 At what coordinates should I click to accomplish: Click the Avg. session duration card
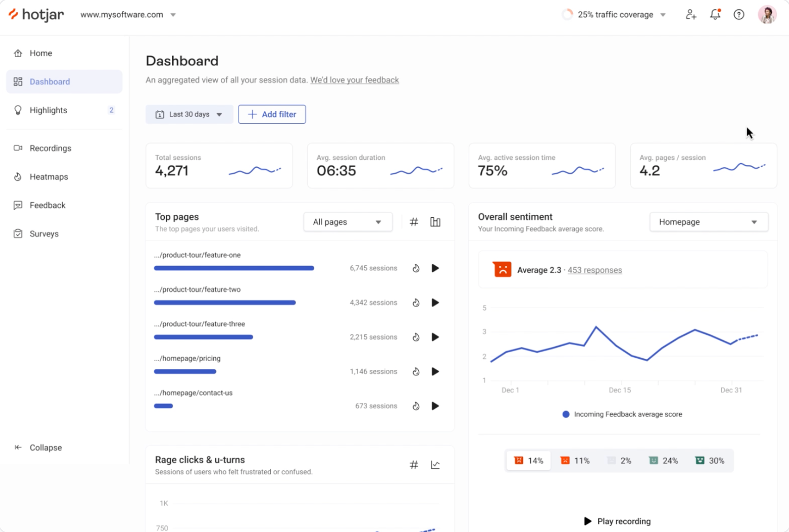coord(381,166)
